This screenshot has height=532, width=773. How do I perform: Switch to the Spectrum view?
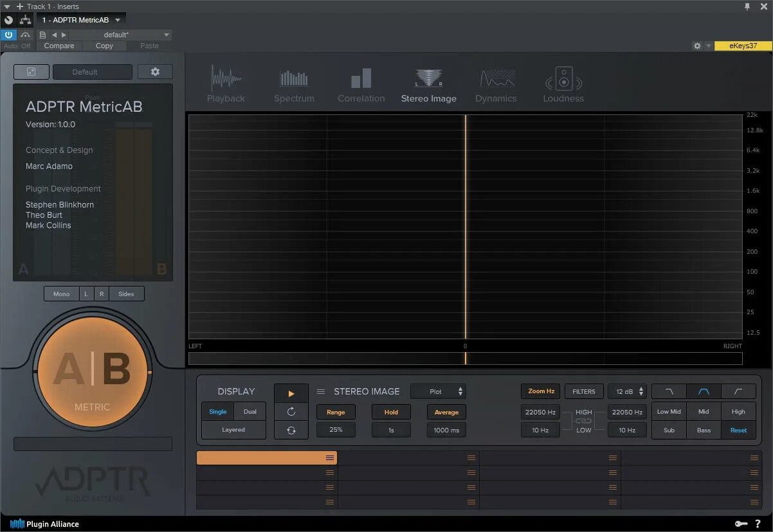(294, 85)
